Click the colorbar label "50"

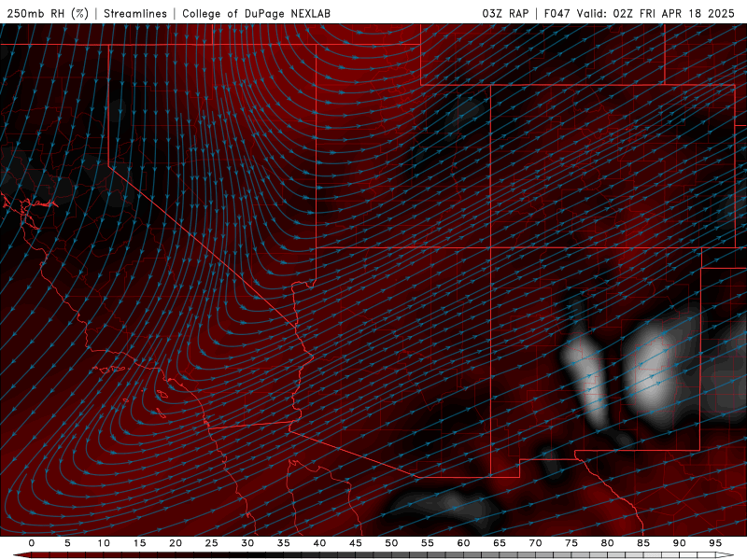pos(391,543)
